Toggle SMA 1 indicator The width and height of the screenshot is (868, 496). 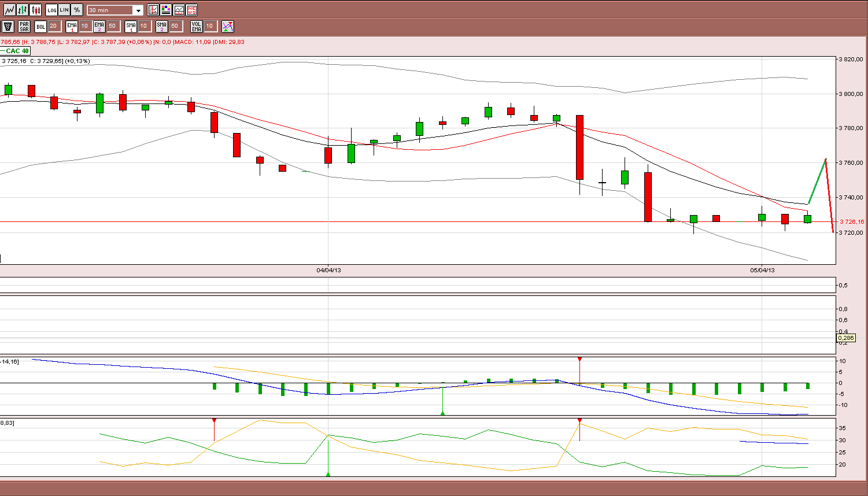131,26
